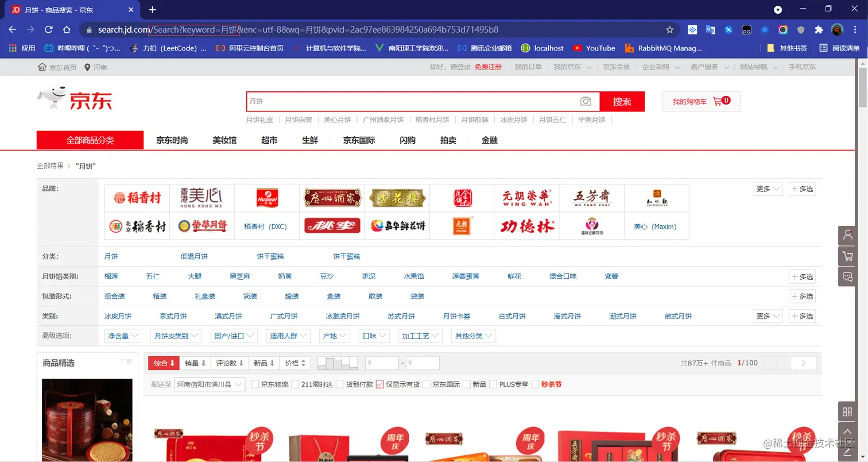
Task: Open 我的购物车
Action: coord(702,101)
